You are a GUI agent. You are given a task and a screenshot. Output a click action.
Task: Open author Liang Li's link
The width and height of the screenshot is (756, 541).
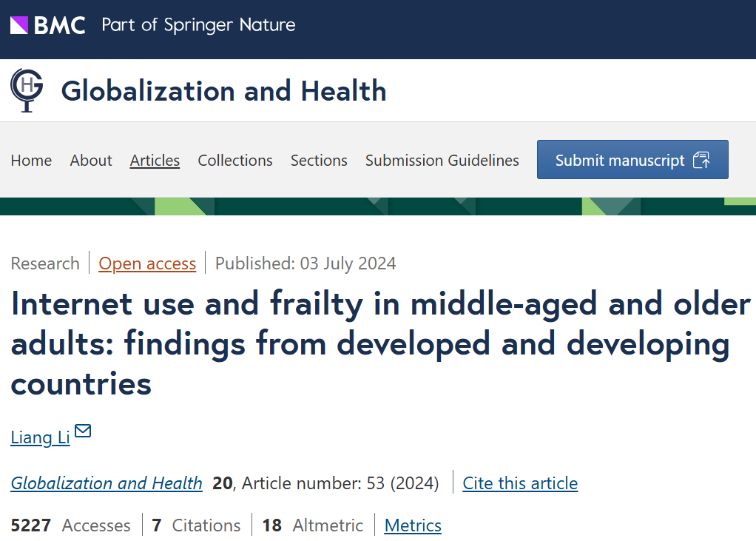[x=41, y=437]
